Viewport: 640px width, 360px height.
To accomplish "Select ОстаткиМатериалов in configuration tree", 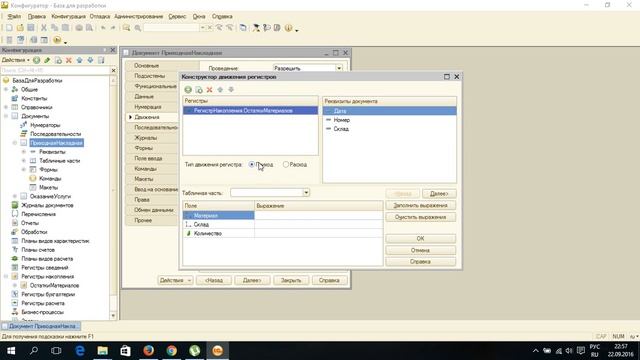I will point(54,285).
